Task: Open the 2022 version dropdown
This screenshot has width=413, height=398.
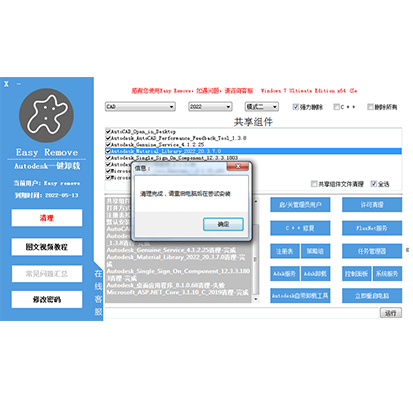Action: (x=210, y=107)
